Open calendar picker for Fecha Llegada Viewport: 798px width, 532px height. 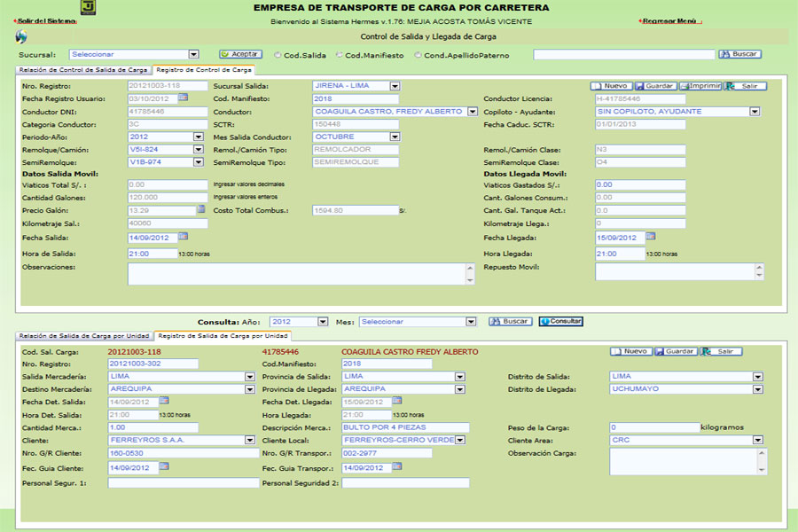(650, 236)
